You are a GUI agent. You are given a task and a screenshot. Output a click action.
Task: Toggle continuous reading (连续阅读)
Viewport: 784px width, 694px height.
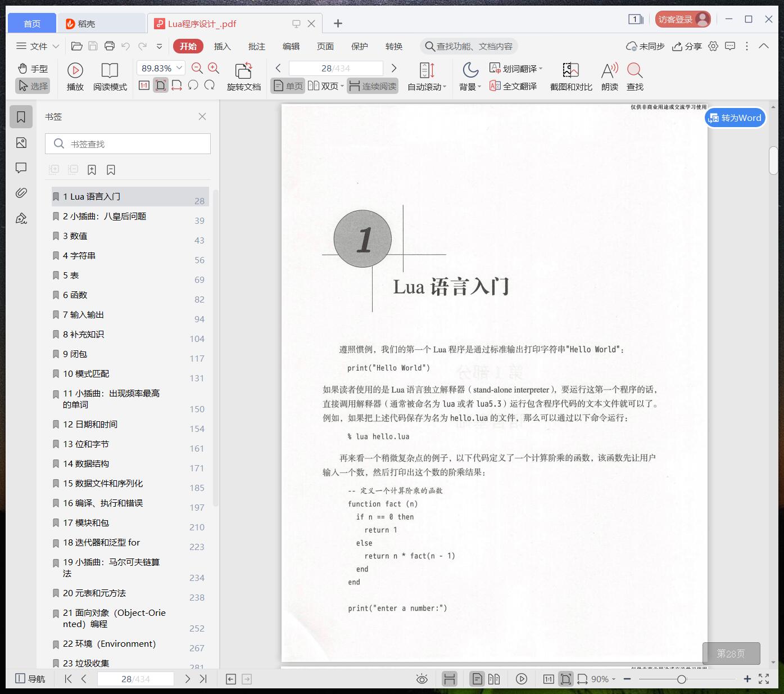pos(373,86)
